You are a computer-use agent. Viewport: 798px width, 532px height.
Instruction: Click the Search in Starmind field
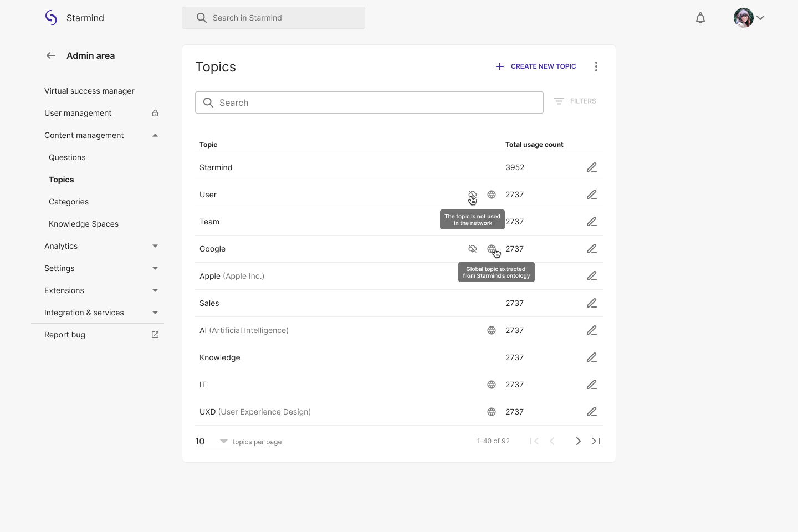coord(273,18)
